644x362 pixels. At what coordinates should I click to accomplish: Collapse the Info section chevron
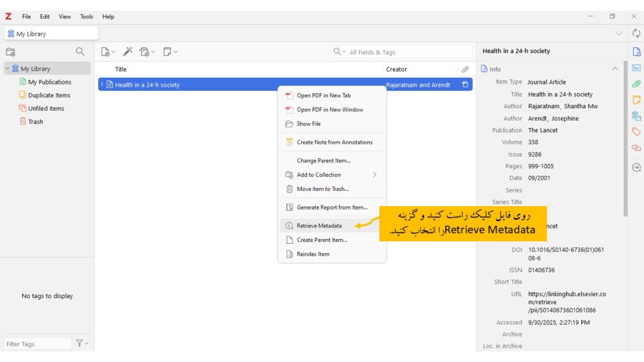point(615,69)
